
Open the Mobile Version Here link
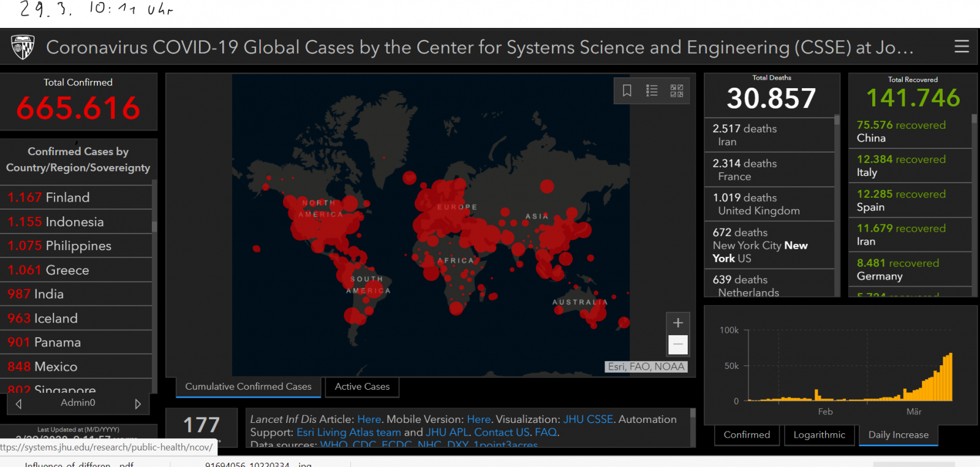point(479,419)
